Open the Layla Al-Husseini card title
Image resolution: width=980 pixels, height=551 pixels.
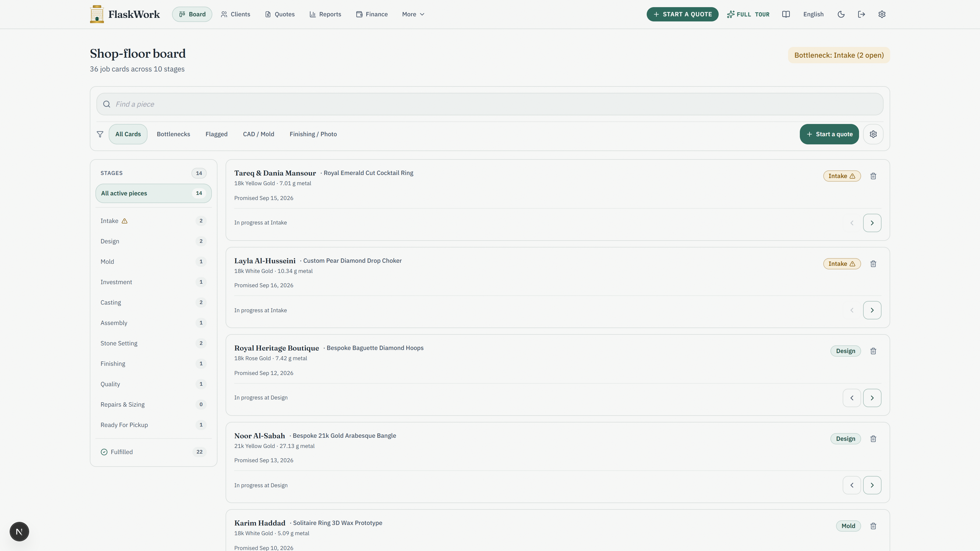click(265, 261)
